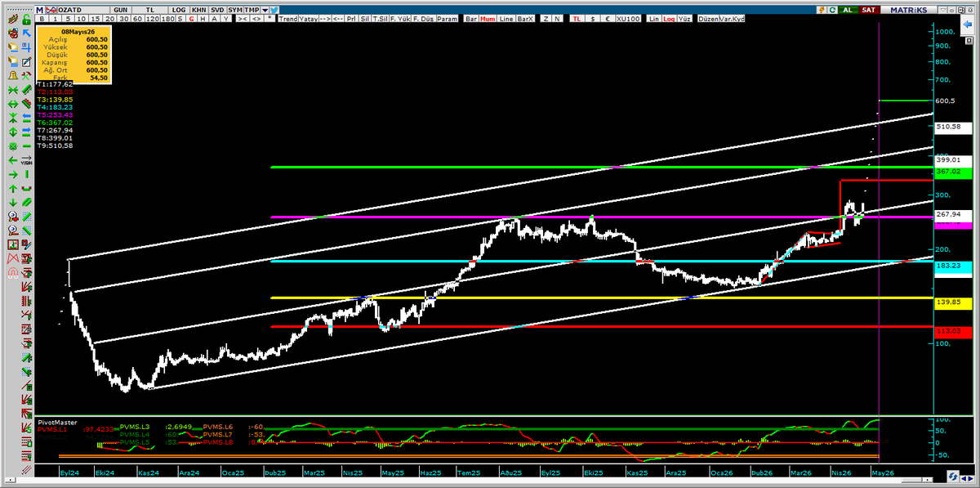
Task: Open the LOG header option
Action: [x=179, y=10]
